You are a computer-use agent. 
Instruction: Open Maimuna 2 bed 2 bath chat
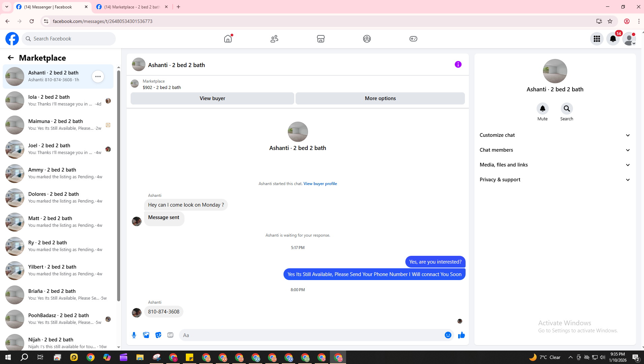pyautogui.click(x=58, y=125)
